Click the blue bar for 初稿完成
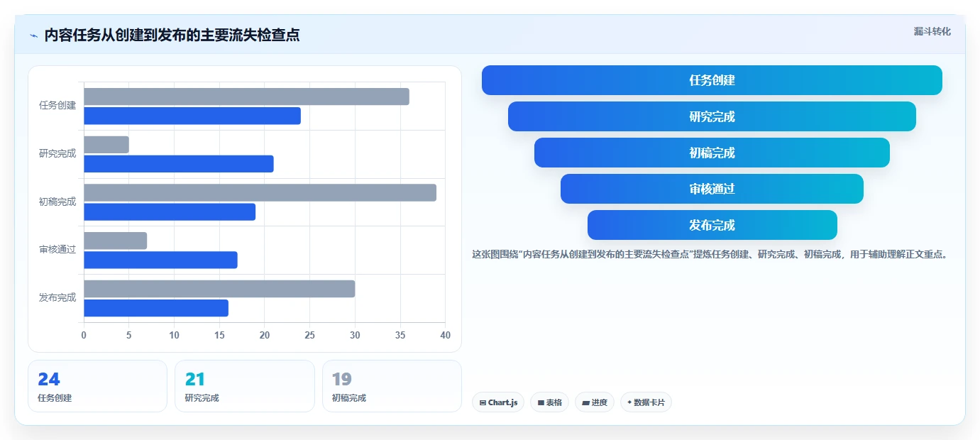This screenshot has width=980, height=440. pos(170,211)
